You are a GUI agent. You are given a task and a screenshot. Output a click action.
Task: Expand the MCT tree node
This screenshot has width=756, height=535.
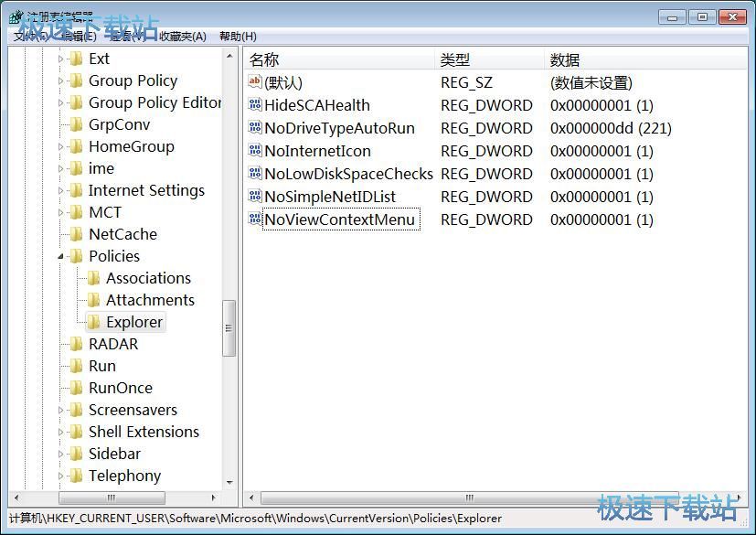pos(60,213)
